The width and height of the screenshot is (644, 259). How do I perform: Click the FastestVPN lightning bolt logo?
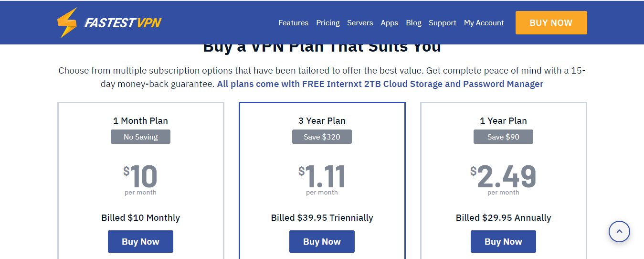coord(67,22)
